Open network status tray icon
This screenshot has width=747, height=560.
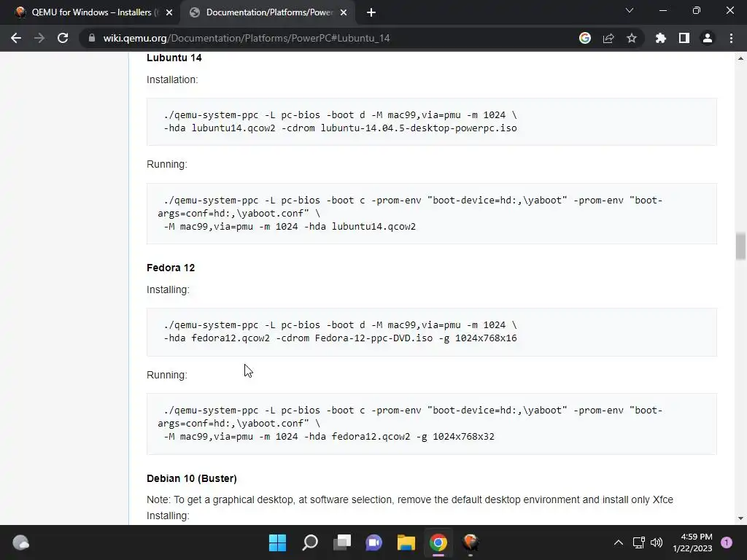pyautogui.click(x=639, y=542)
